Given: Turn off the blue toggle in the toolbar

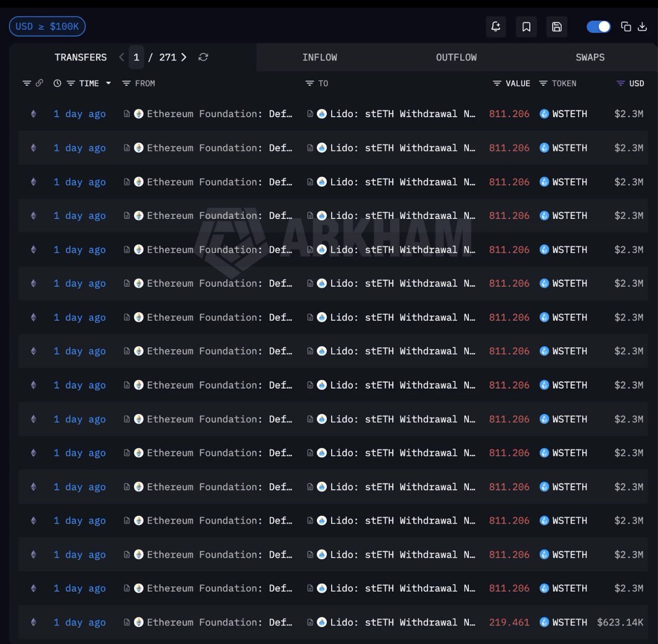Looking at the screenshot, I should tap(598, 26).
